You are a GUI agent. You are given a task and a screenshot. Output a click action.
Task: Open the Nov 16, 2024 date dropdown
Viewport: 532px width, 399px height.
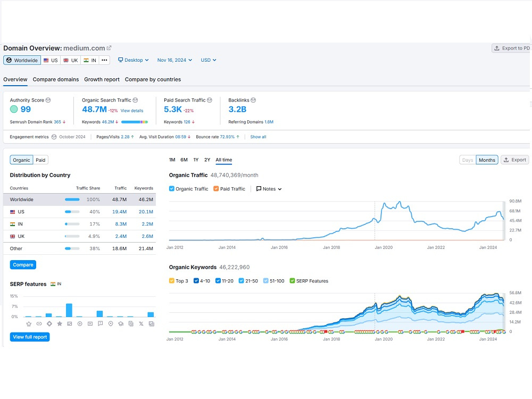tap(174, 60)
